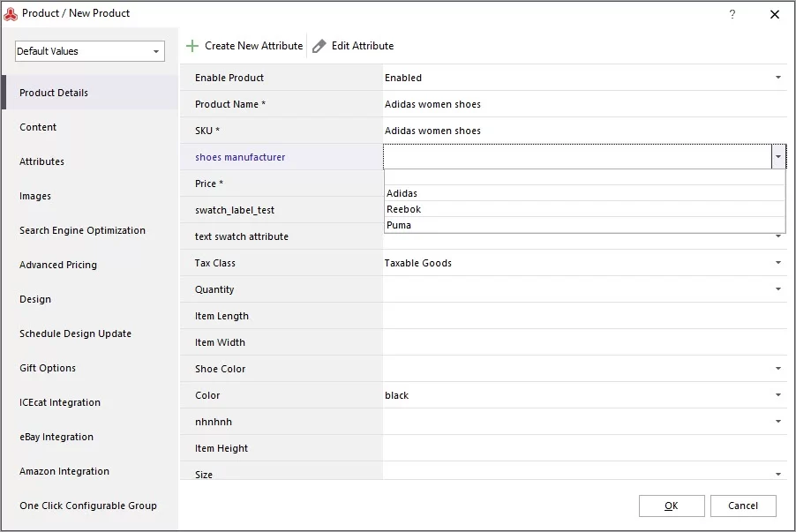
Task: Open the Default Values dropdown
Action: click(90, 51)
